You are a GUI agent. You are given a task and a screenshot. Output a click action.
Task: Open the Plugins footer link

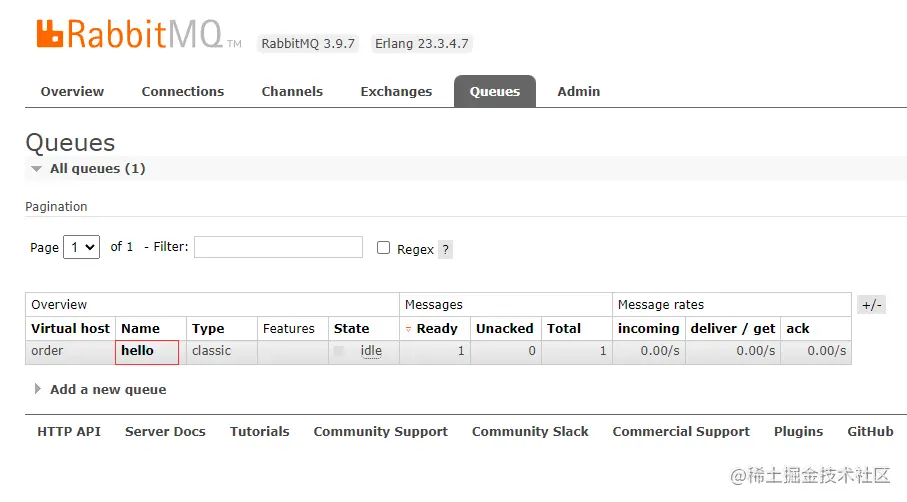click(798, 431)
